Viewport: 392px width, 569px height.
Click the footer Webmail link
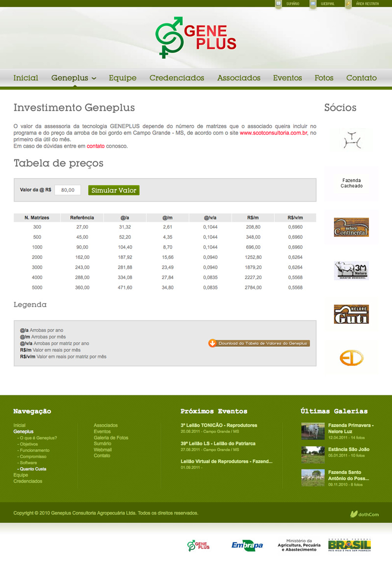[103, 450]
